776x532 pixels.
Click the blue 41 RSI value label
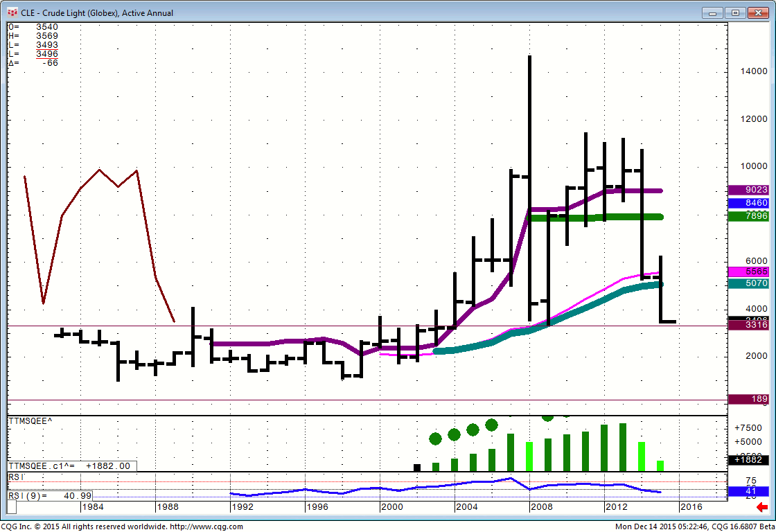click(748, 491)
